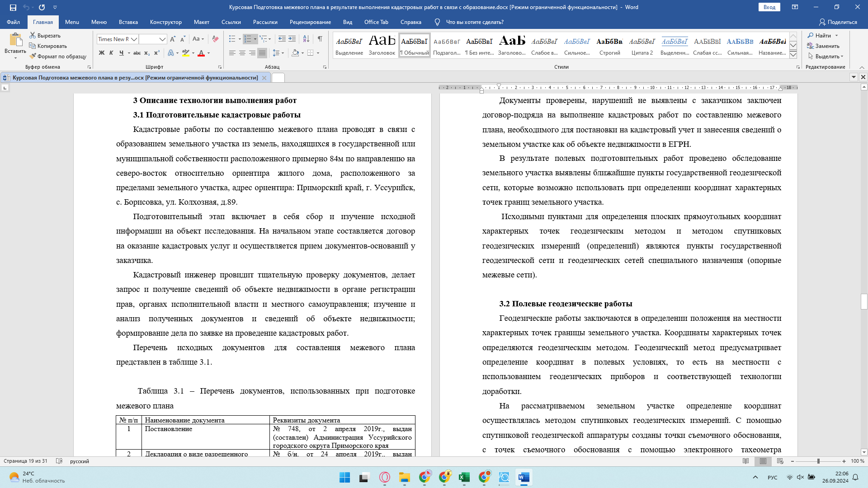Toggle Underline (Ч) formatting
The height and width of the screenshot is (488, 868).
[121, 53]
